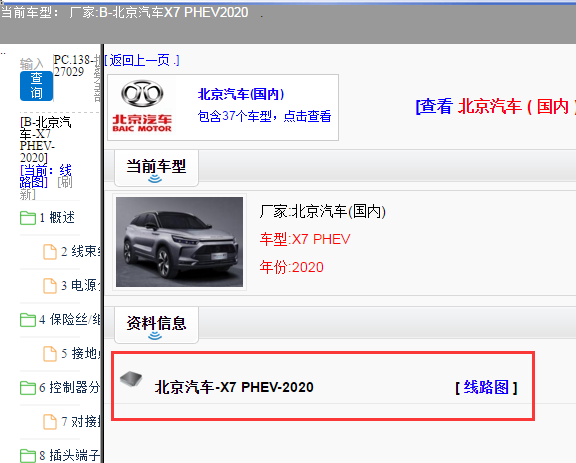Click the document icon for 2 线束
Viewport: 576px width, 463px height.
[50, 252]
